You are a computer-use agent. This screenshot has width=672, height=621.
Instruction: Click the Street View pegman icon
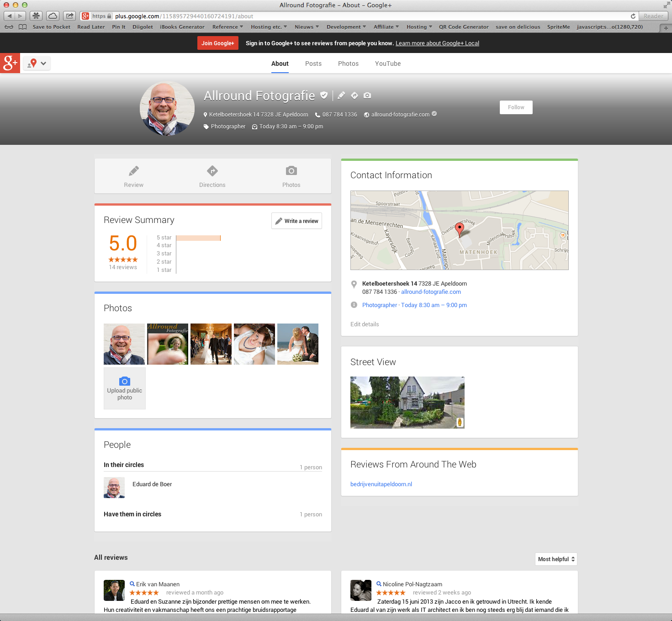click(460, 423)
